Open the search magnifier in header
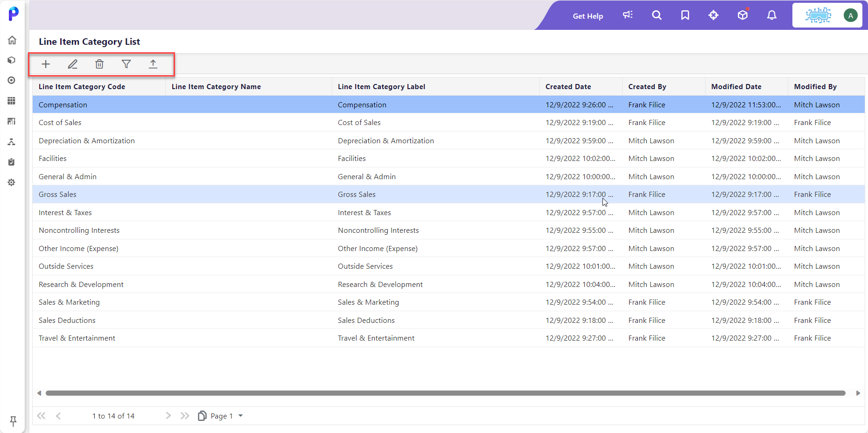 pos(657,15)
